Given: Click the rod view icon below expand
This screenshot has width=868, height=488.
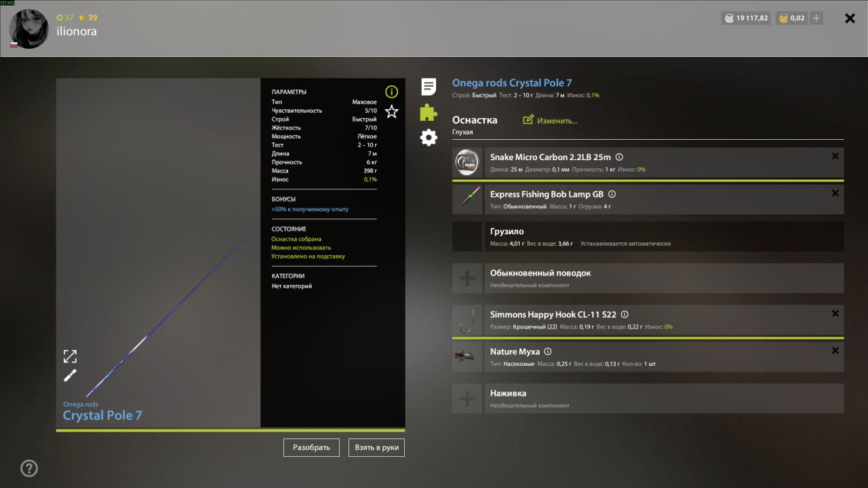Looking at the screenshot, I should click(x=70, y=375).
